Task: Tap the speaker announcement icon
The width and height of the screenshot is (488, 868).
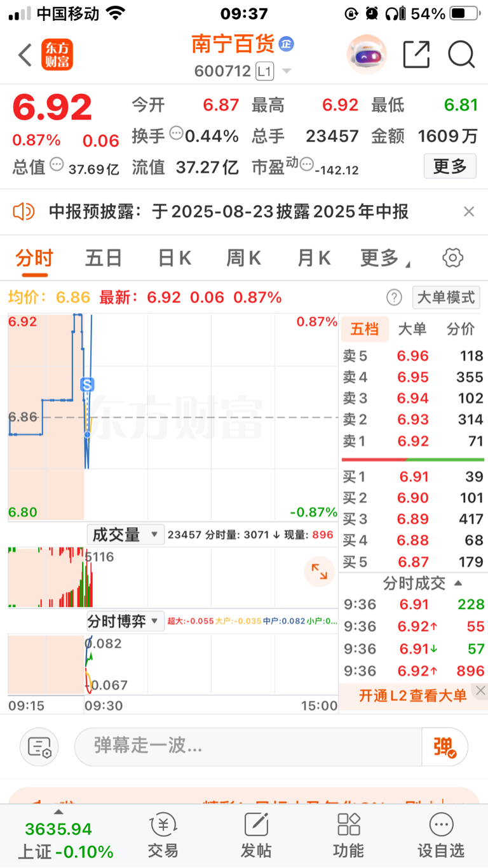Action: click(x=24, y=211)
